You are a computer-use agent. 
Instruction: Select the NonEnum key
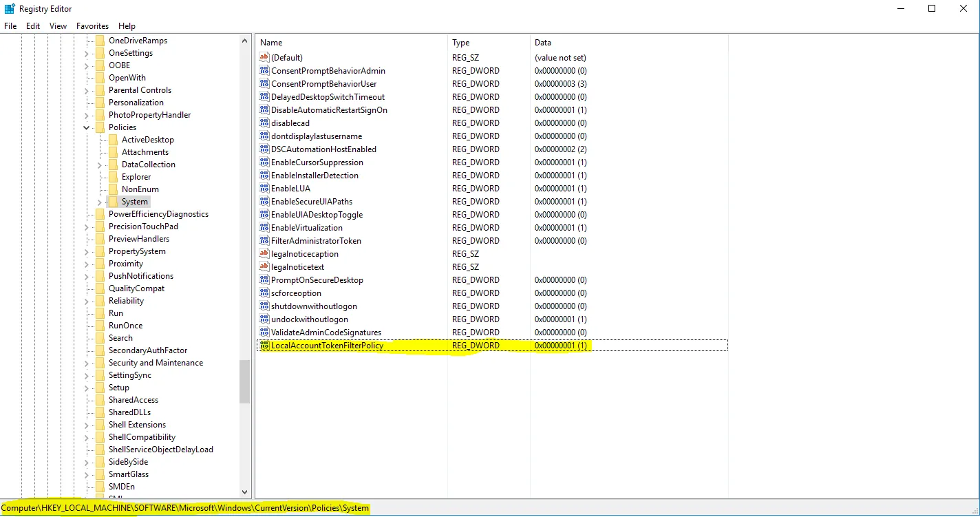coord(140,189)
